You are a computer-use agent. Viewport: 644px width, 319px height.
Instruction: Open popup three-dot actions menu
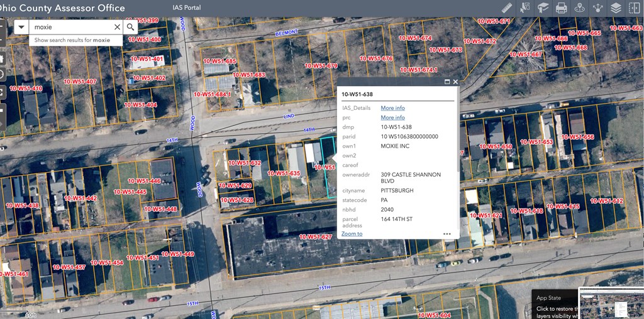447,234
